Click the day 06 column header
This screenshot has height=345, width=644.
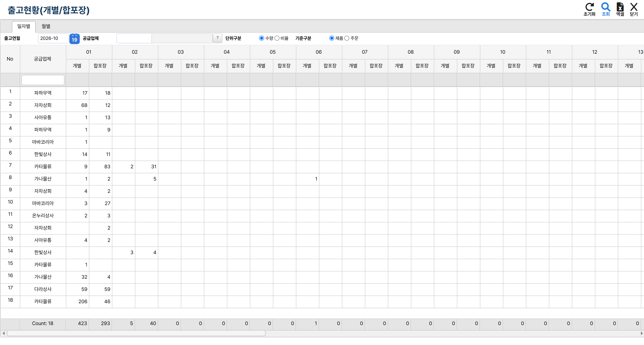[319, 52]
